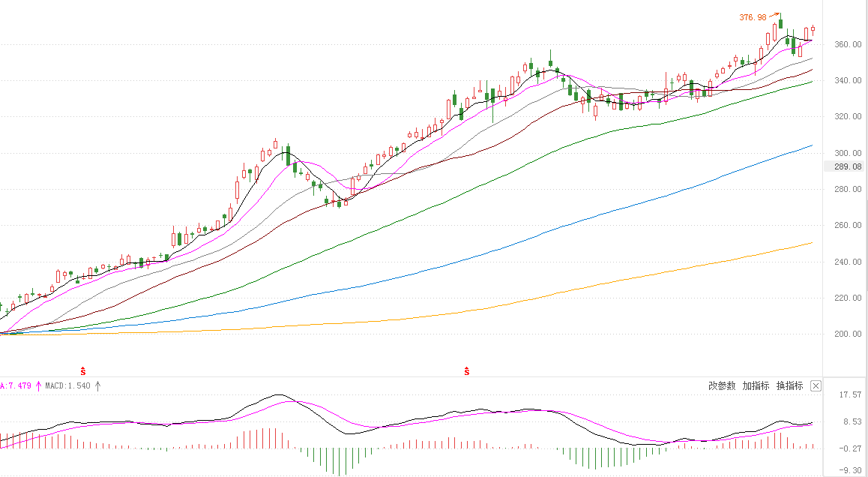
Task: Click the 260.00 price axis label
Action: point(848,225)
